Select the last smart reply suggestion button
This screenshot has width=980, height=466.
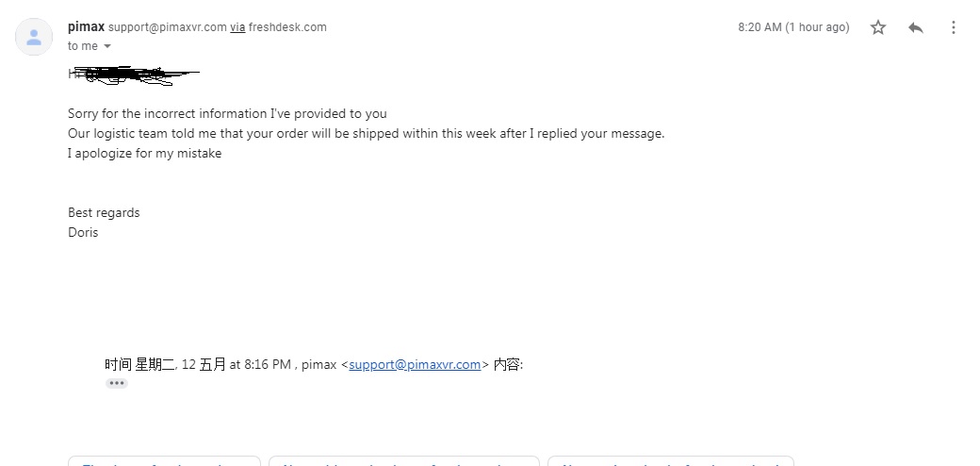pyautogui.click(x=671, y=461)
